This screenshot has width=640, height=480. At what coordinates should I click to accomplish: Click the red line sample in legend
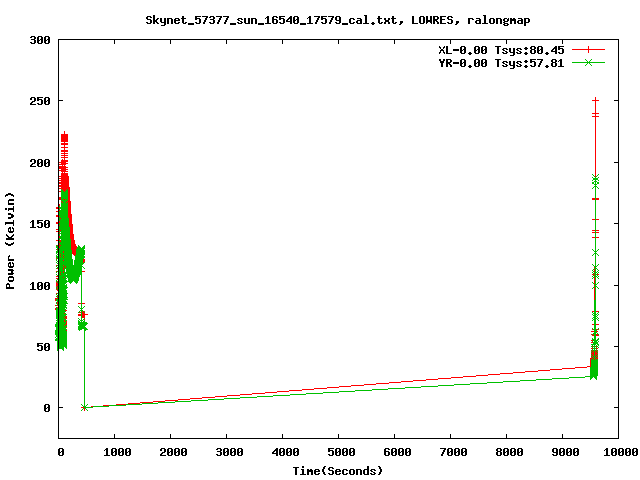click(588, 50)
